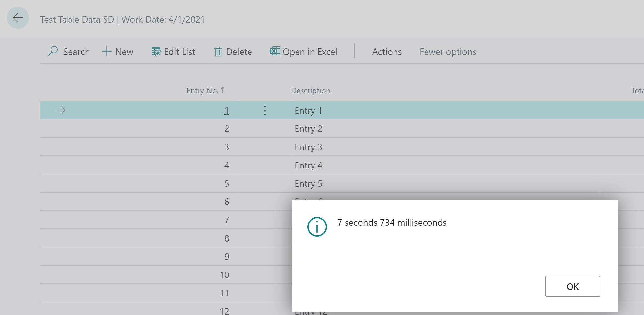Click the back arrow button
Viewport: 644px width, 315px height.
[18, 18]
